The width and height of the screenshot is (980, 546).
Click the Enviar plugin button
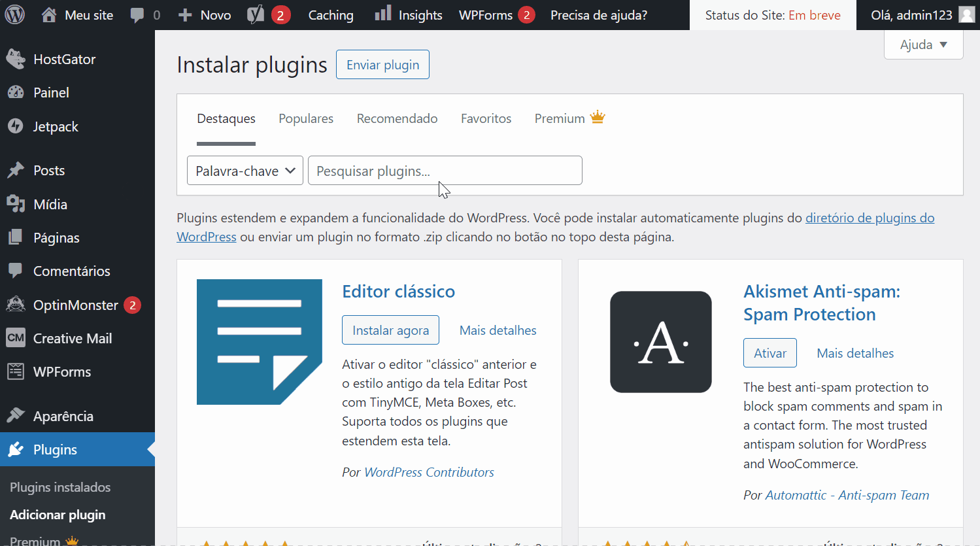click(x=382, y=65)
